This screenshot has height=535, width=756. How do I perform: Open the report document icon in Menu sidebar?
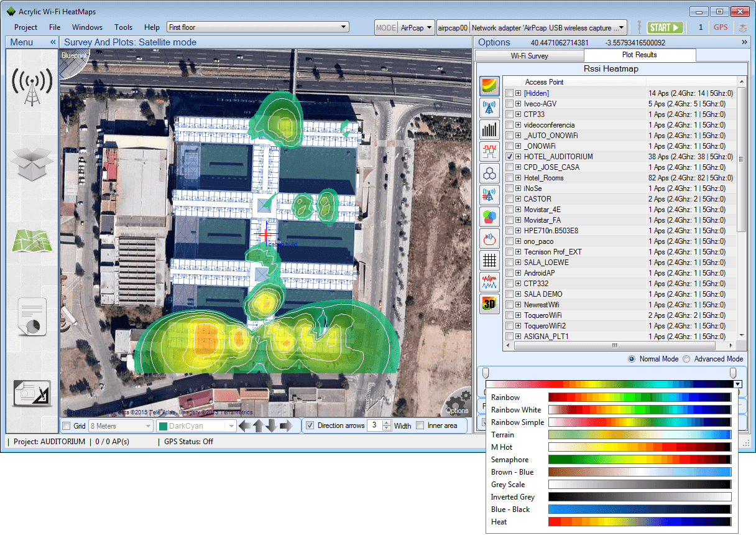point(32,317)
